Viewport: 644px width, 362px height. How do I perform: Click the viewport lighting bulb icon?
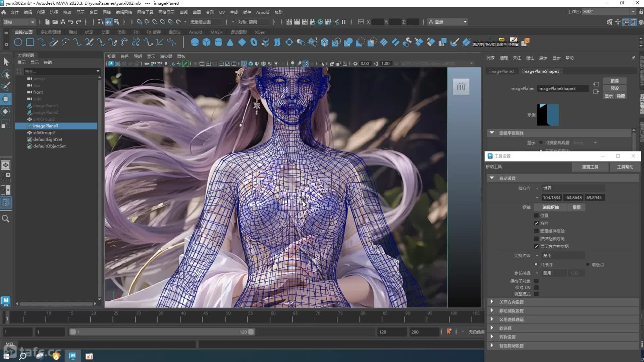coord(276,63)
